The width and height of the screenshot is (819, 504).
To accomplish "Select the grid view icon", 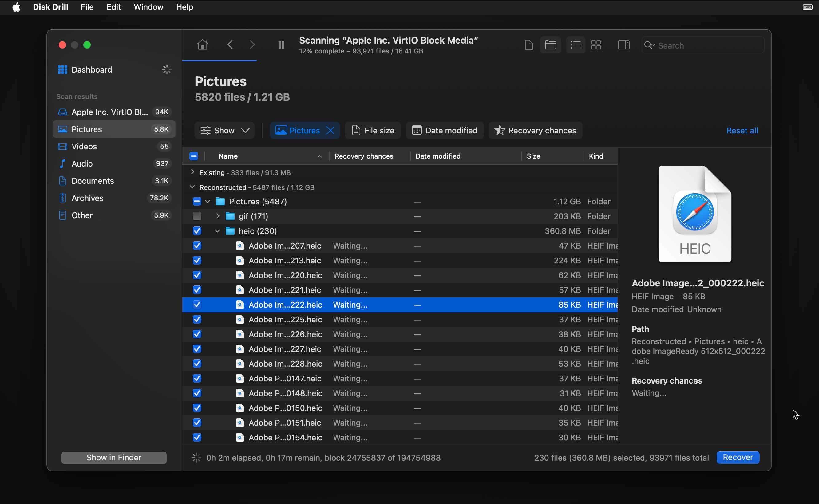I will pos(595,45).
